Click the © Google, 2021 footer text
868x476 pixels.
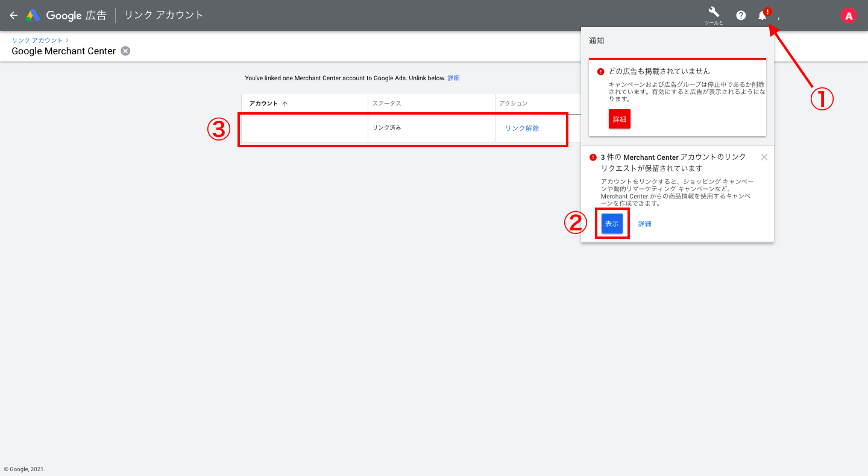pos(25,469)
